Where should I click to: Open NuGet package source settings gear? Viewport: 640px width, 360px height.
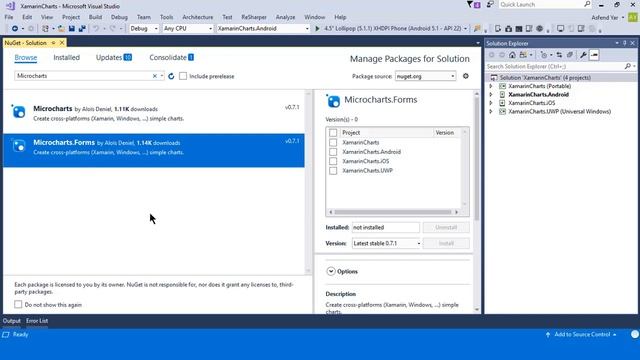(x=466, y=76)
